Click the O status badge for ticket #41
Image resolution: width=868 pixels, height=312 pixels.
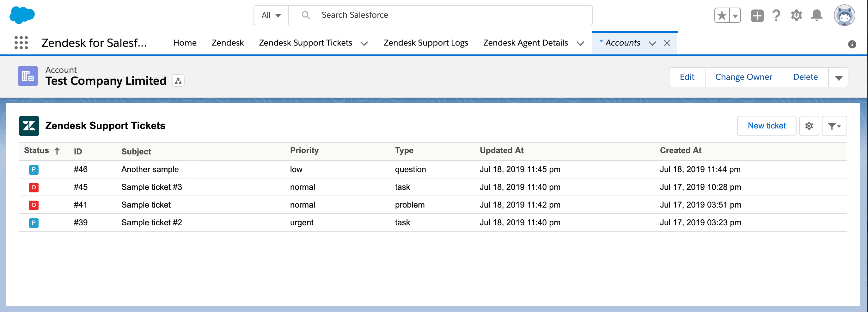[x=34, y=205]
